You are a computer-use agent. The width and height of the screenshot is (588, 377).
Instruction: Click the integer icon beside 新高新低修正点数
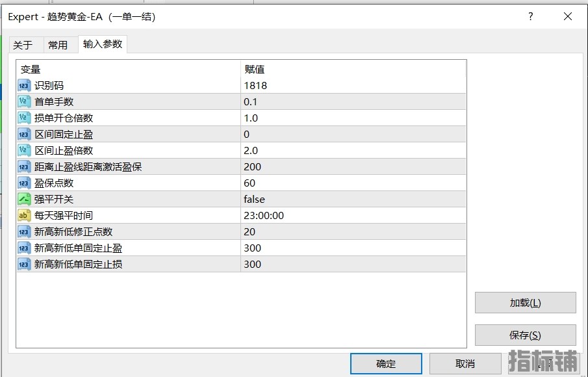pyautogui.click(x=24, y=232)
